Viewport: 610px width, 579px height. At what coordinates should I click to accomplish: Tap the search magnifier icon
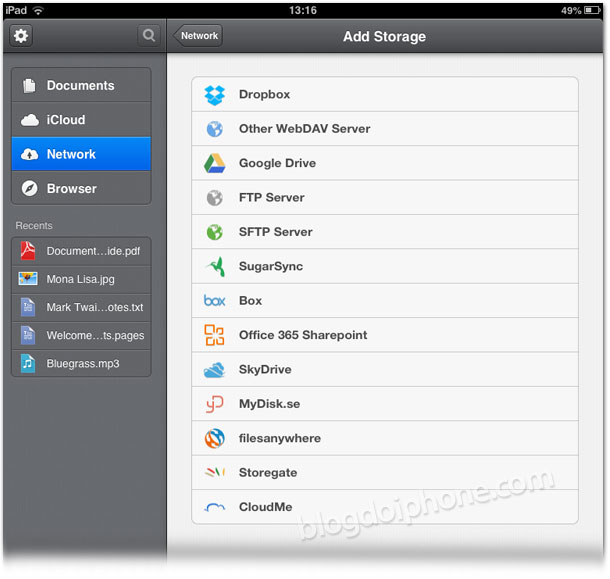149,35
